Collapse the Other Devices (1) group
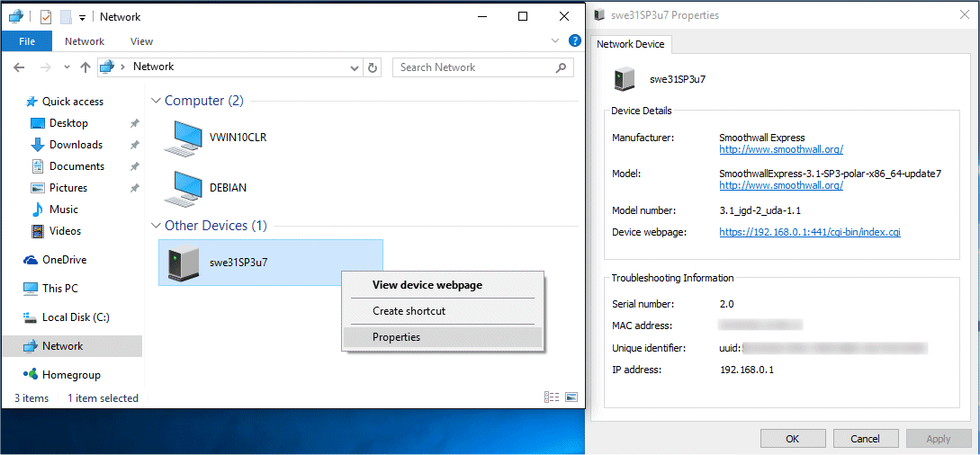980x455 pixels. 156,226
